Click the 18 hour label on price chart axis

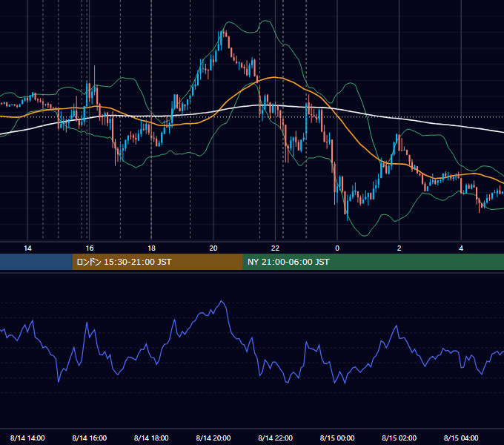[151, 248]
